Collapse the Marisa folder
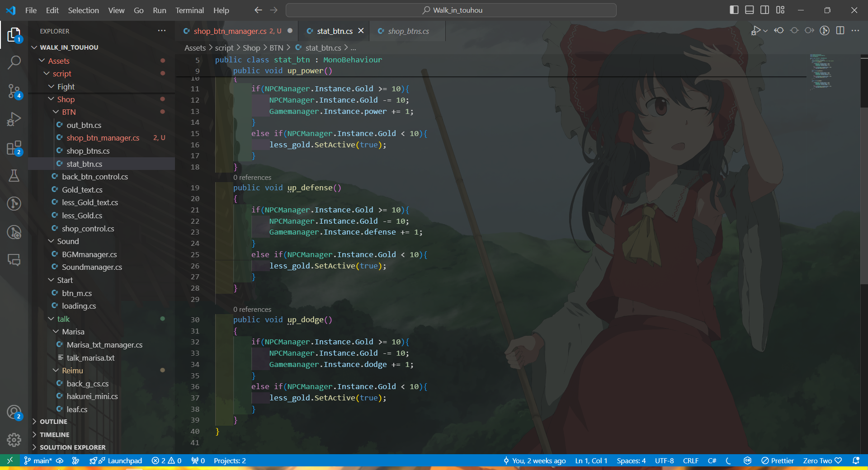This screenshot has width=868, height=470. 56,332
